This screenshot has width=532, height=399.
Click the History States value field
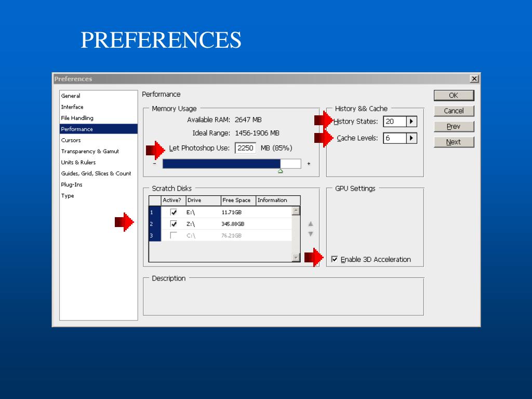[x=395, y=122]
